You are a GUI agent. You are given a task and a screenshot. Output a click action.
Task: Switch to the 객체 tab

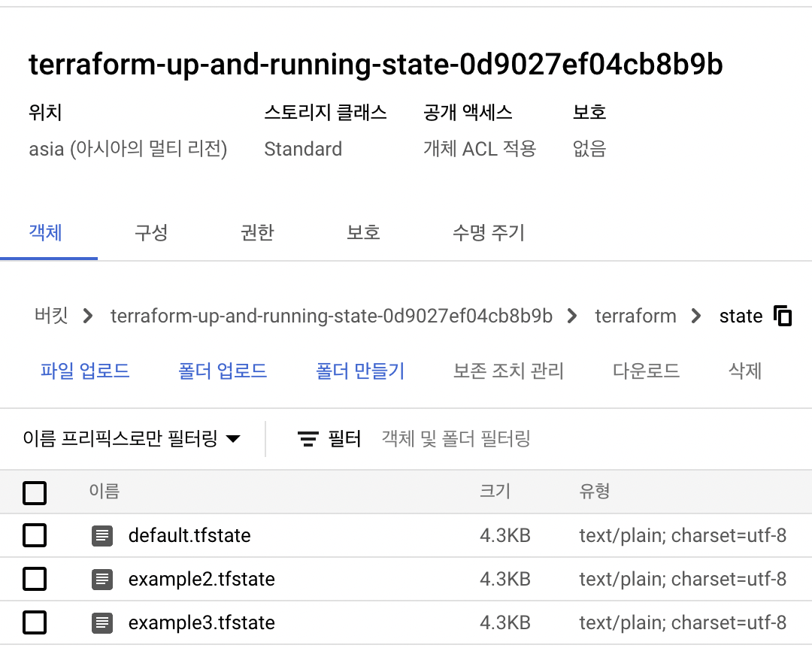46,232
